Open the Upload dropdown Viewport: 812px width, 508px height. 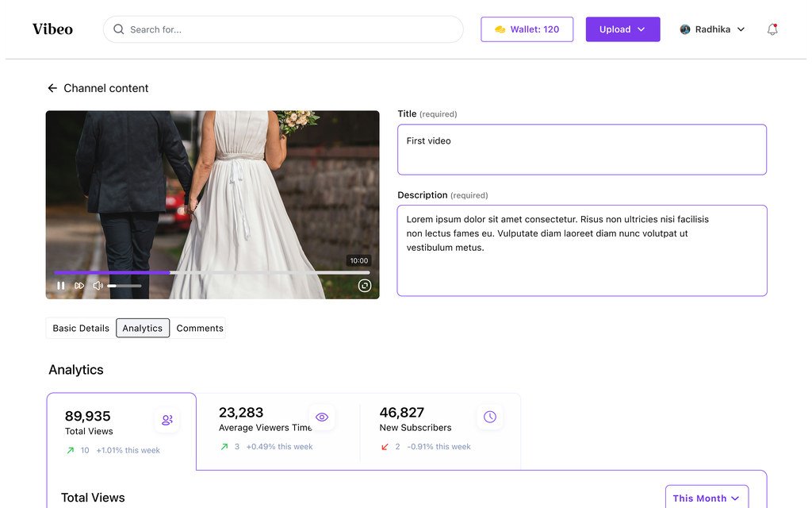pos(622,29)
